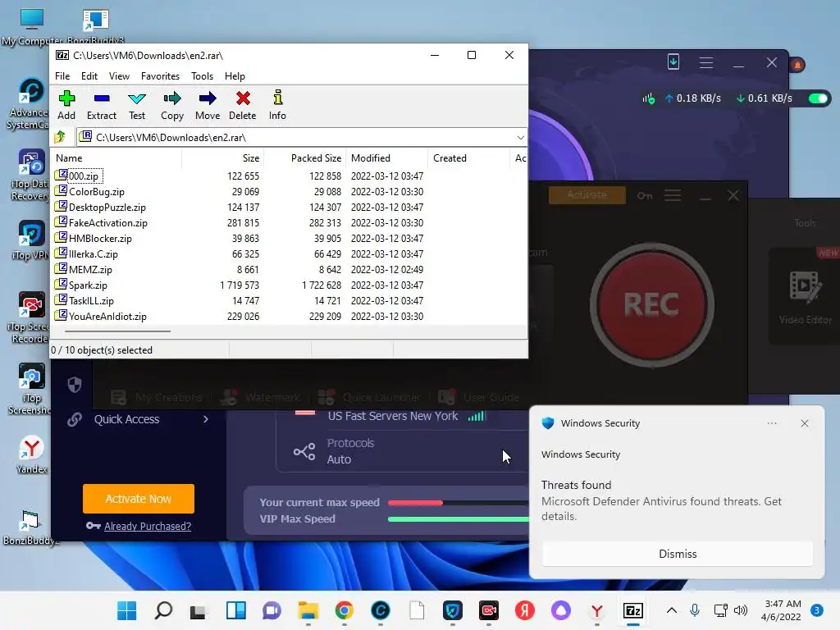840x630 pixels.
Task: Open the Video Editor tool
Action: click(805, 296)
